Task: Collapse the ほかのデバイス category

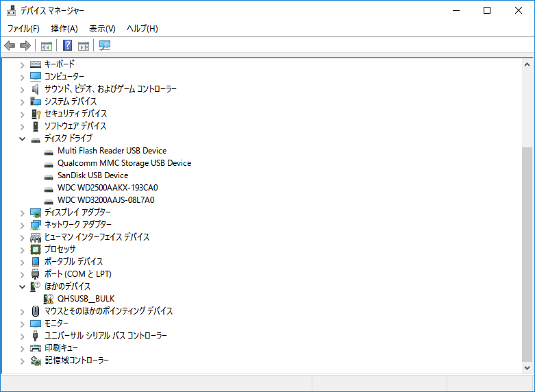Action: (x=22, y=286)
